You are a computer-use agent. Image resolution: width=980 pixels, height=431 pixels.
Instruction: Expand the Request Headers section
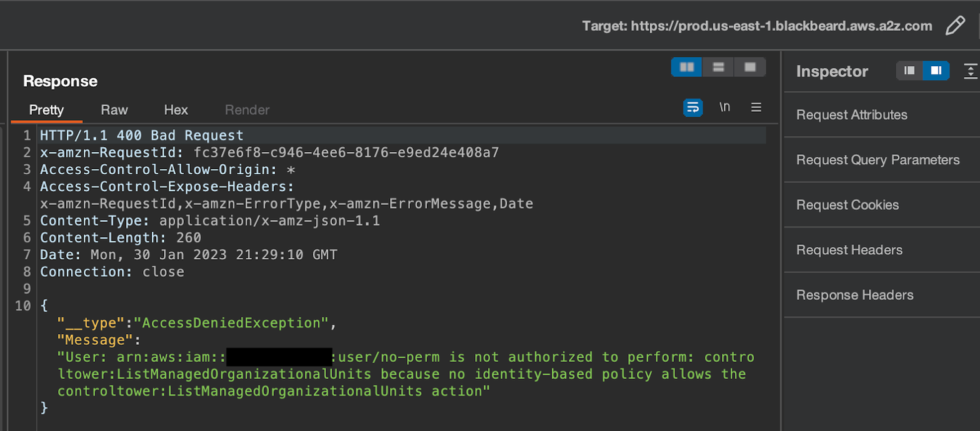[x=849, y=250]
